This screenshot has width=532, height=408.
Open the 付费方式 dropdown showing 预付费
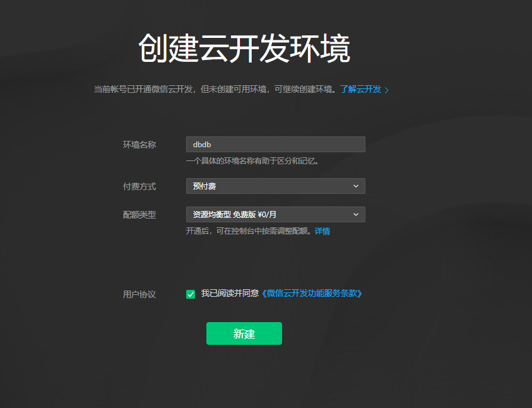(276, 186)
